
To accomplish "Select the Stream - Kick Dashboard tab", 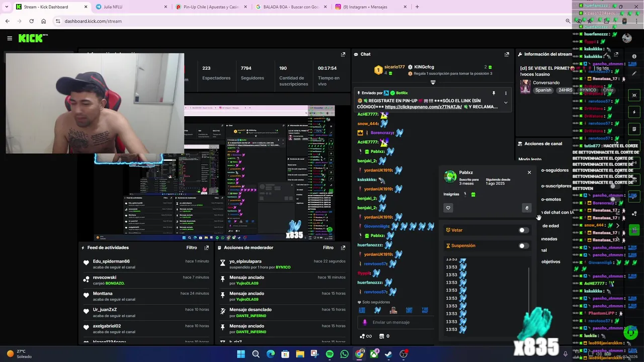I will click(51, 7).
